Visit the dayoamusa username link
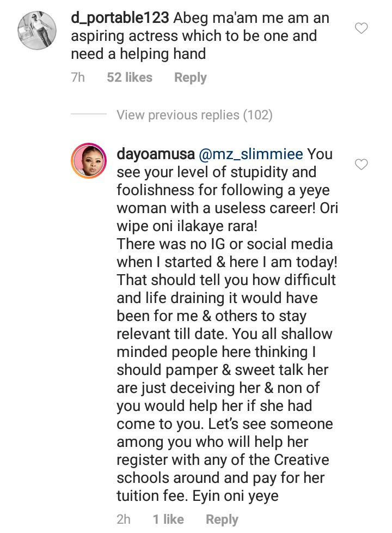This screenshot has height=533, width=392. [x=156, y=154]
